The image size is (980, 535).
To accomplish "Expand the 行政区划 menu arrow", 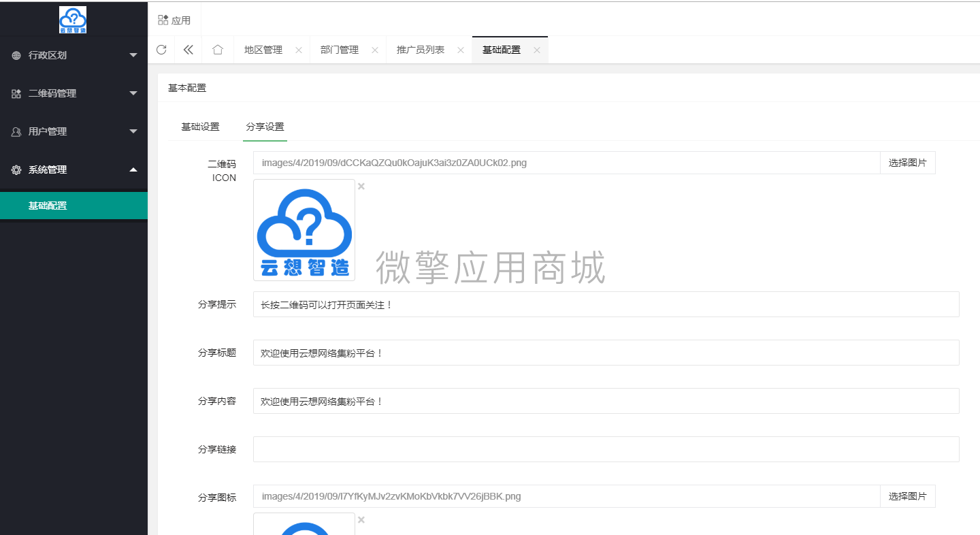I will coord(133,56).
